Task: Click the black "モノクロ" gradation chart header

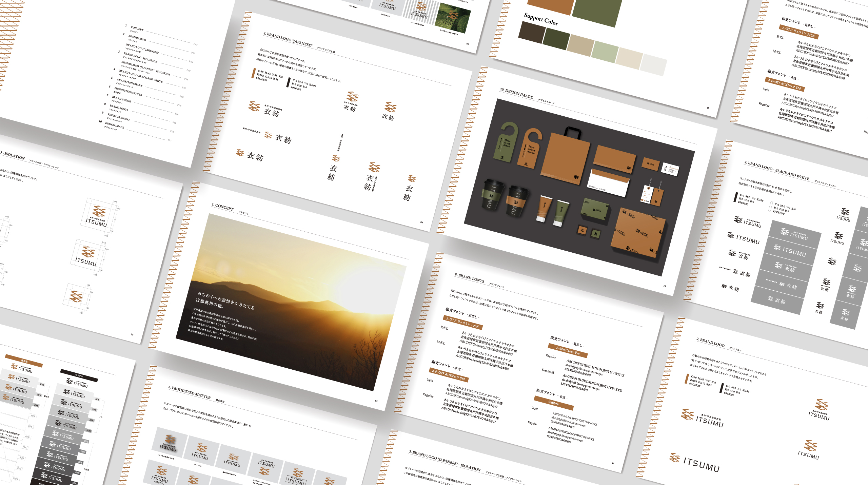Action: 79,375
